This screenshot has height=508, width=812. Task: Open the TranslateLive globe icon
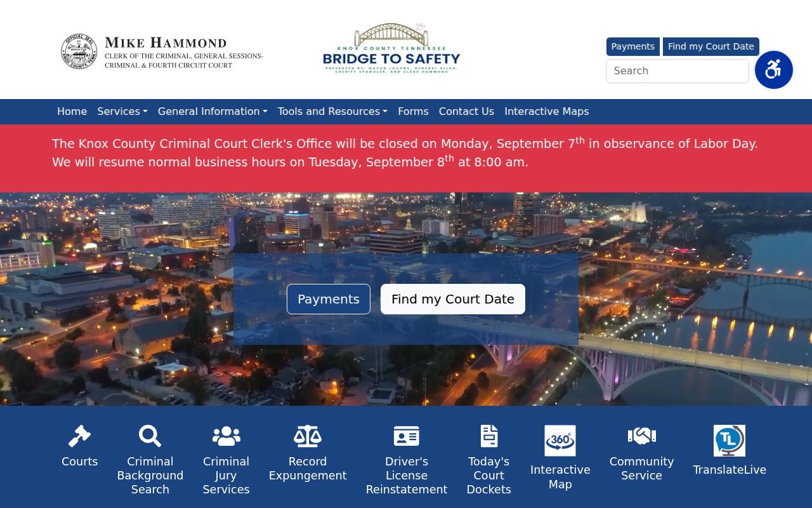(x=730, y=441)
